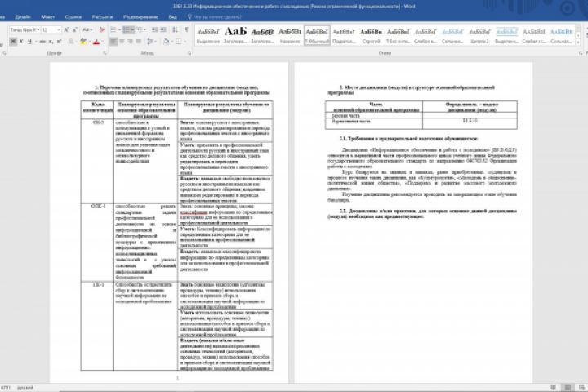Viewport: 588px width, 392px height.
Task: Show paragraph marks (pilcrow)
Action: click(186, 29)
